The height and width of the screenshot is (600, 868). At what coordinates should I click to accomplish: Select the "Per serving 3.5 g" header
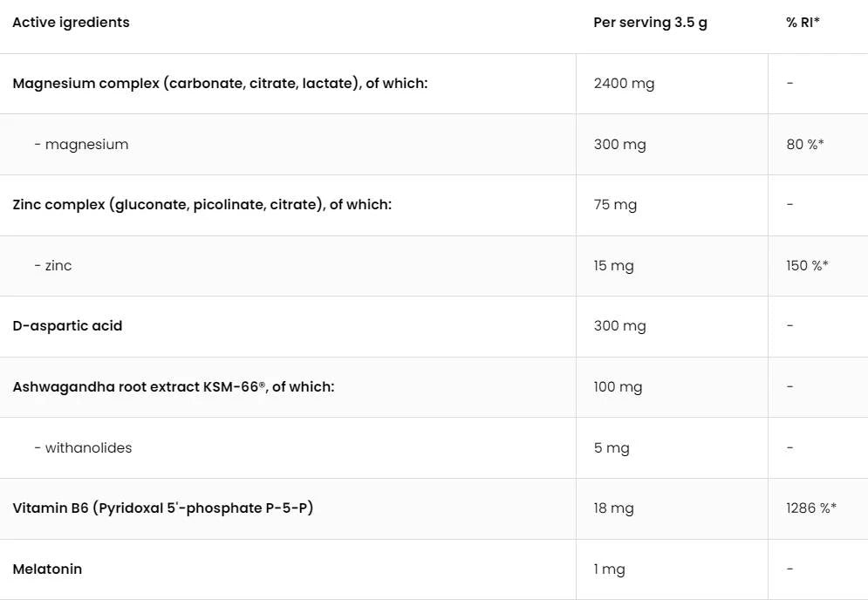pyautogui.click(x=650, y=23)
